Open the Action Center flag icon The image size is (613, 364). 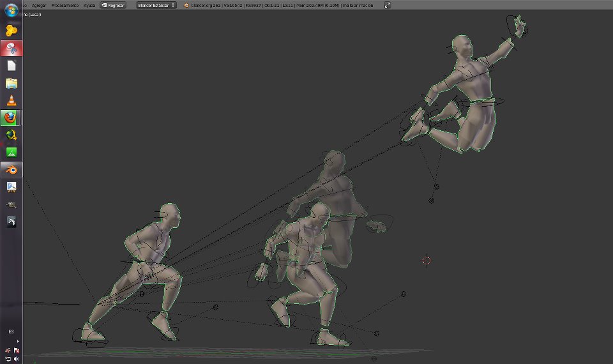[17, 351]
